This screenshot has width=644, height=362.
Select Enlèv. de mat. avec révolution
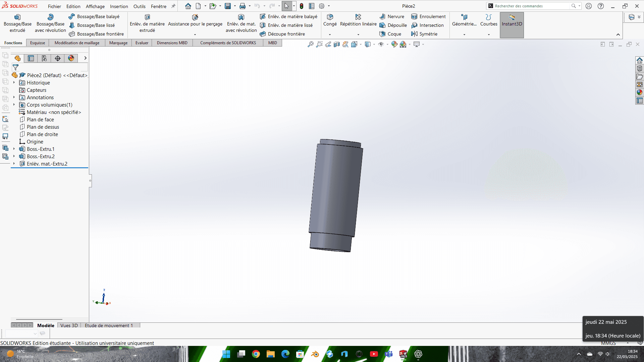point(241,23)
